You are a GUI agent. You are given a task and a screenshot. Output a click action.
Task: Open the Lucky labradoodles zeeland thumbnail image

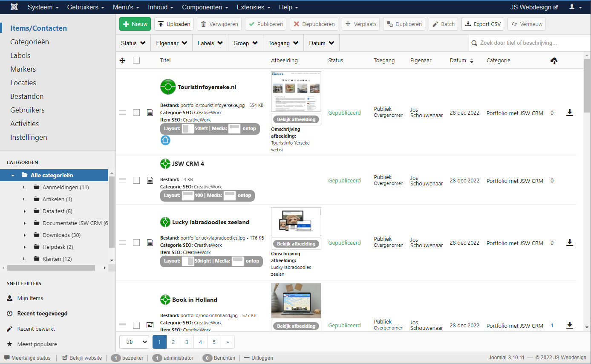click(296, 222)
